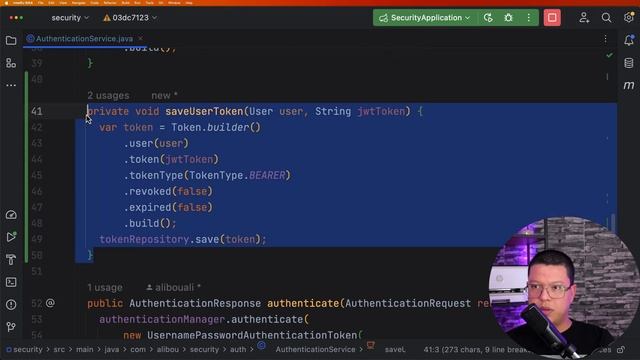Open the Git tool window icon
The width and height of the screenshot is (640, 360).
11,327
